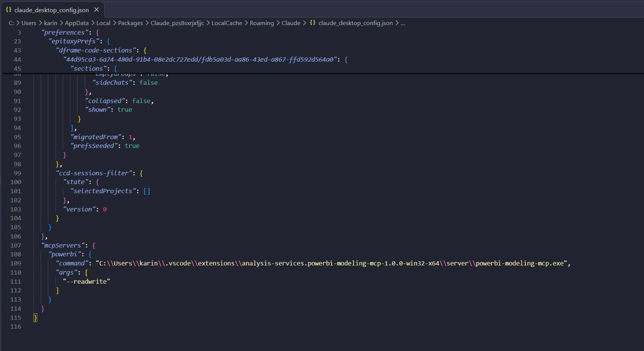Place cursor on "mcpServers" key
The height and width of the screenshot is (351, 644).
63,245
